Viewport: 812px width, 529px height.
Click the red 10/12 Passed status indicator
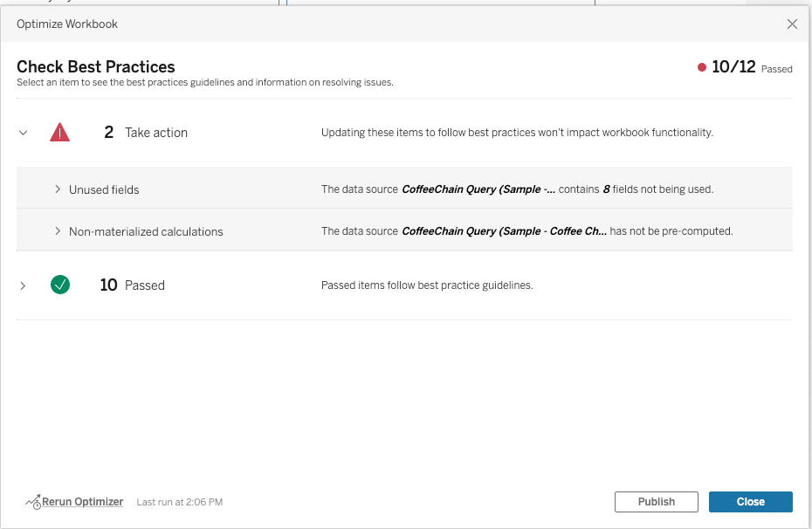coord(739,66)
